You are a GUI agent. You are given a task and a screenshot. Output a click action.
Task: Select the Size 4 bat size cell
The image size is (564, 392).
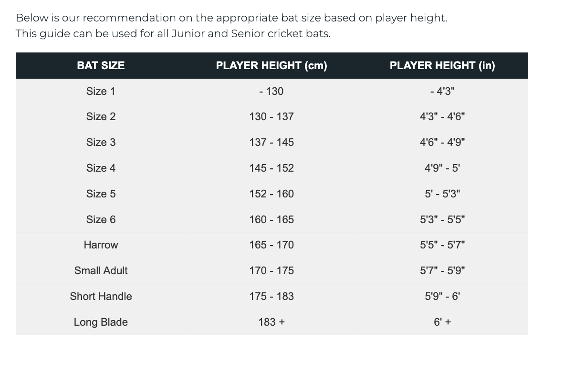pyautogui.click(x=101, y=168)
